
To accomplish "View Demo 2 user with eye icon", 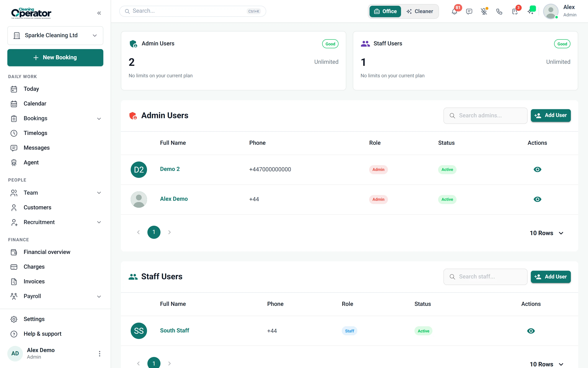I will (x=537, y=170).
